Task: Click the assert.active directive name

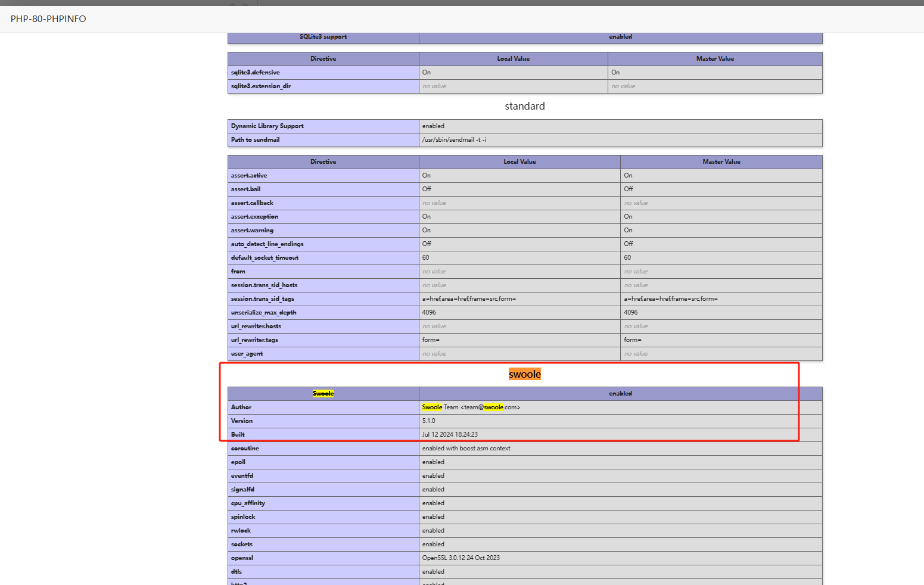Action: pos(249,176)
